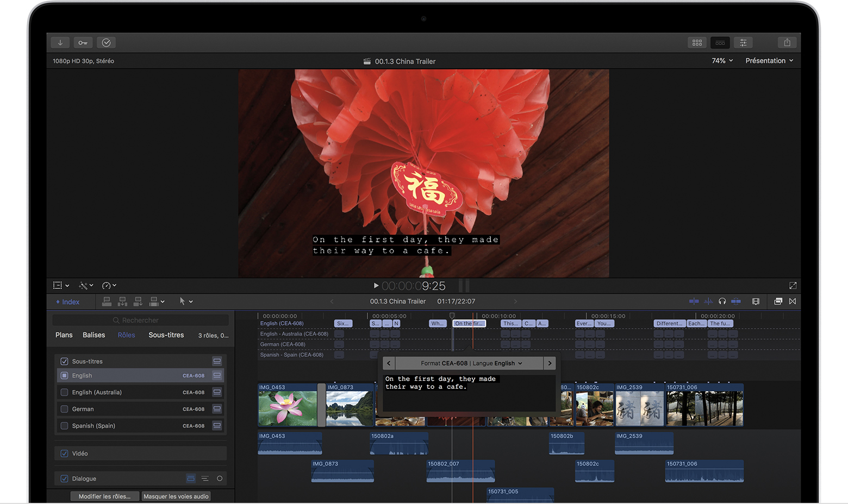Switch to the Sous-titres tab

pyautogui.click(x=166, y=335)
